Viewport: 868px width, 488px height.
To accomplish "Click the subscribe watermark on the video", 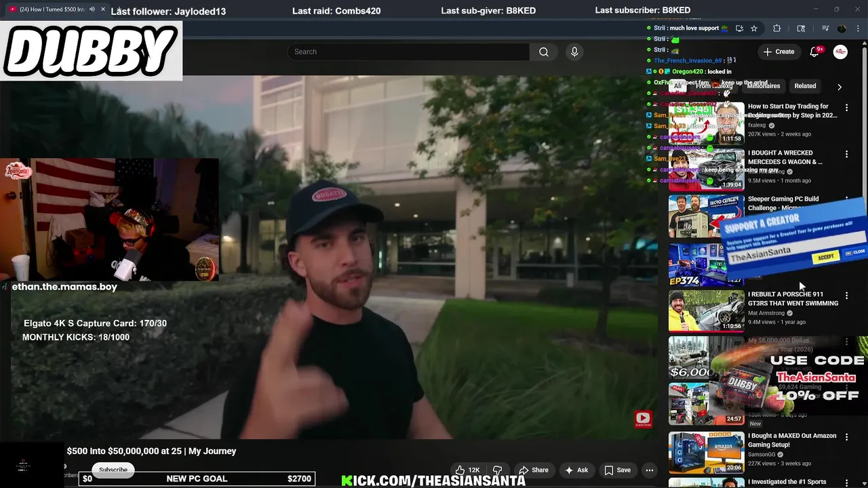I will click(643, 419).
